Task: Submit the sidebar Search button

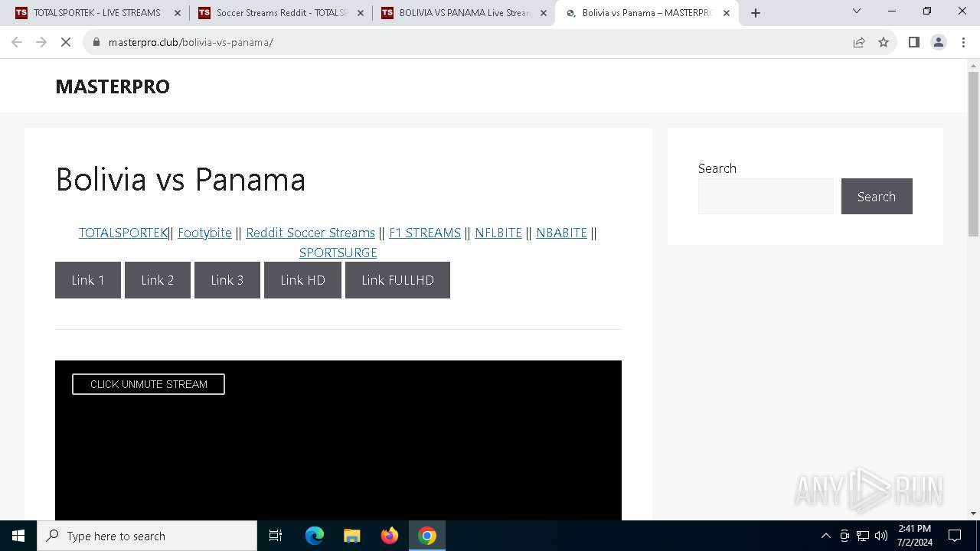Action: click(877, 197)
